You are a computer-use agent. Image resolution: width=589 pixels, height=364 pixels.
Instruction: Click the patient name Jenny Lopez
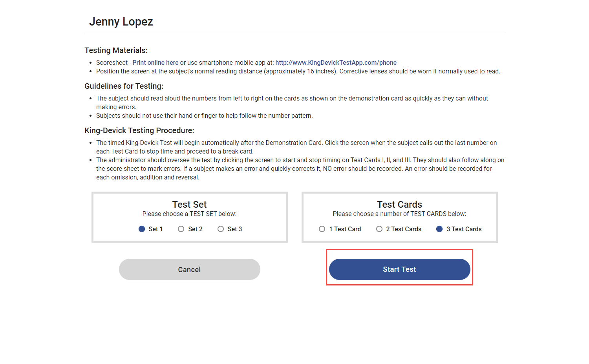121,22
